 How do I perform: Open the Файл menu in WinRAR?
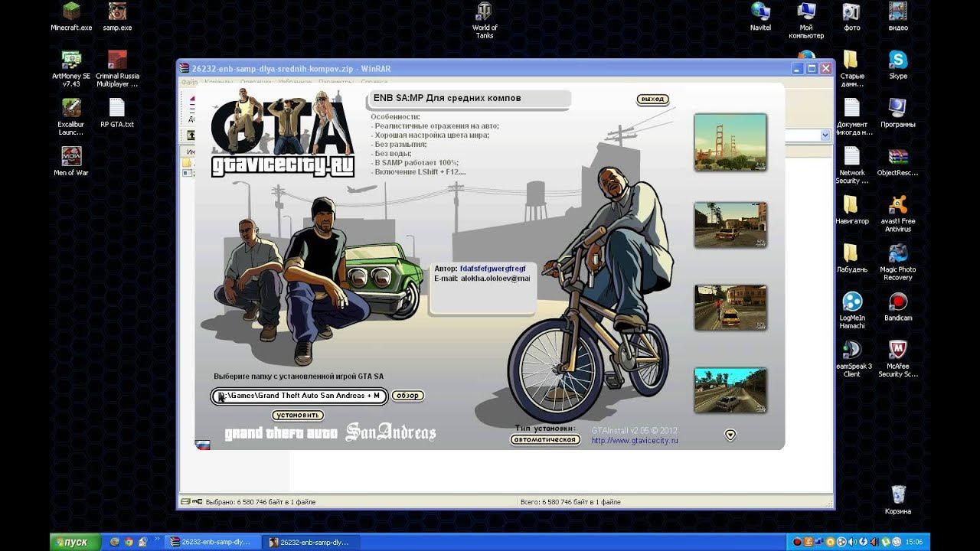click(x=189, y=81)
